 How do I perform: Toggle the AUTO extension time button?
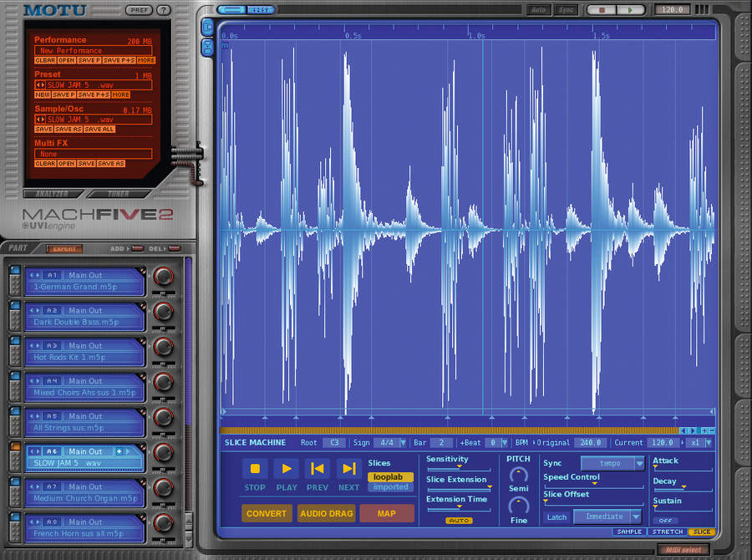[x=459, y=520]
